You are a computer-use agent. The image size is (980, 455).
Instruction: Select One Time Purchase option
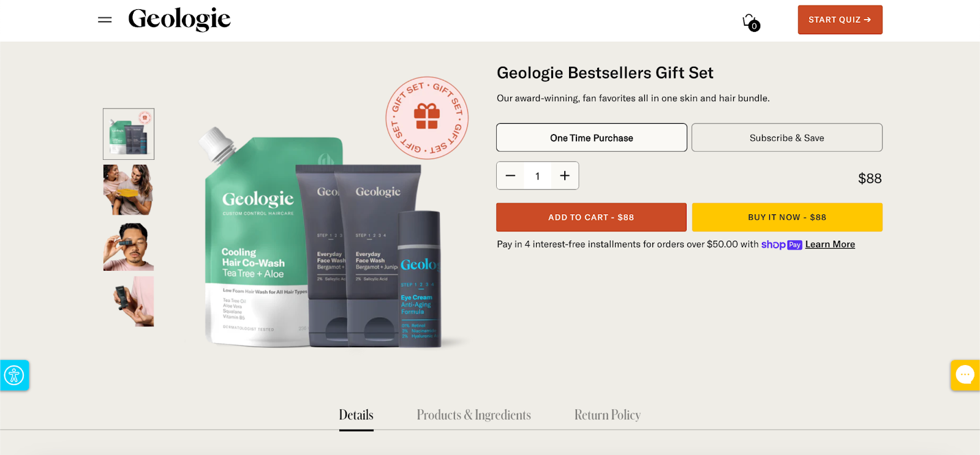(x=592, y=138)
